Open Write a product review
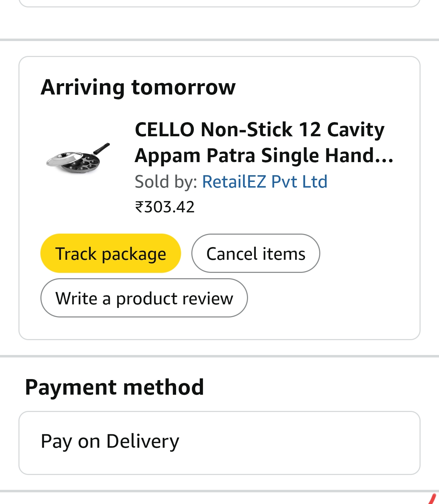The width and height of the screenshot is (439, 504). pyautogui.click(x=144, y=298)
